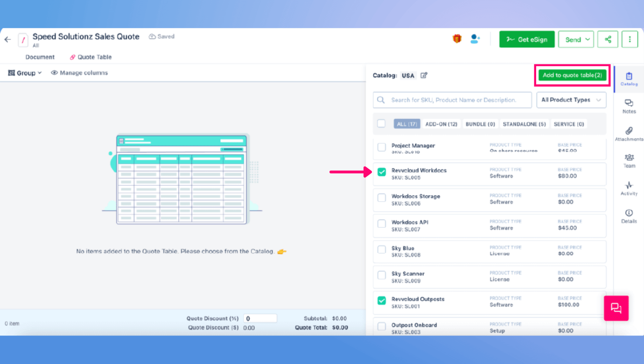Select the STANDALONE (5) filter tab
This screenshot has width=644, height=364.
[x=524, y=124]
